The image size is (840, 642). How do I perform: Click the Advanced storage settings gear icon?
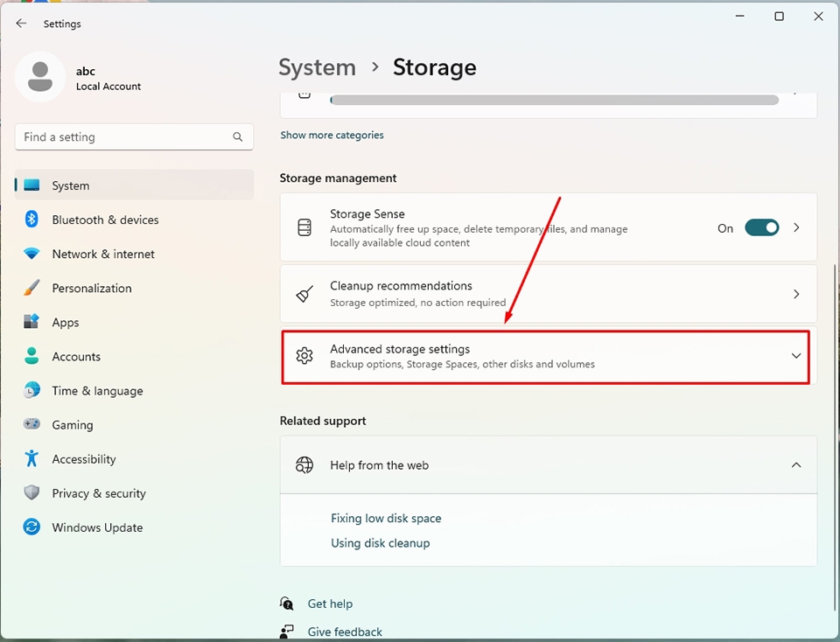pos(304,355)
